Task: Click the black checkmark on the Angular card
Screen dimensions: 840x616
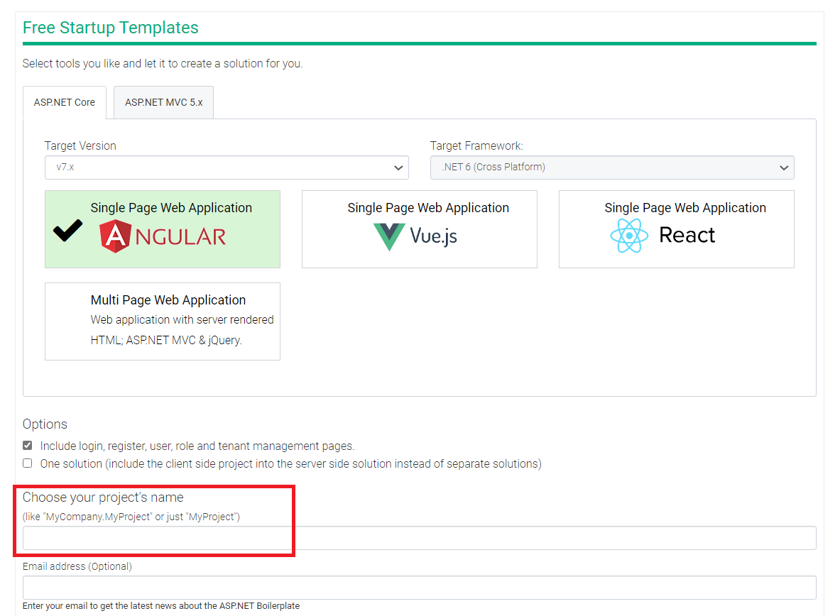Action: (x=67, y=231)
